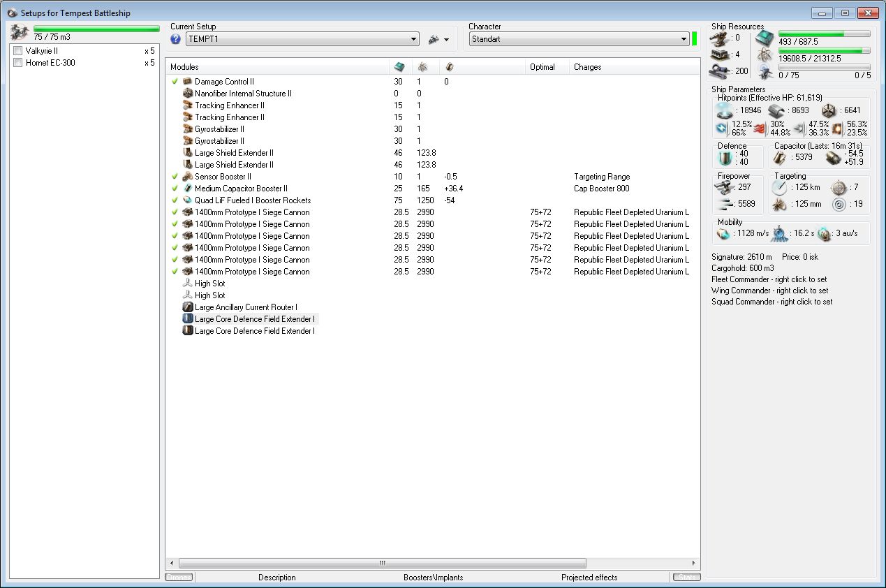Click 'Squad Commander - right click to set'
The height and width of the screenshot is (588, 886).
pyautogui.click(x=772, y=302)
